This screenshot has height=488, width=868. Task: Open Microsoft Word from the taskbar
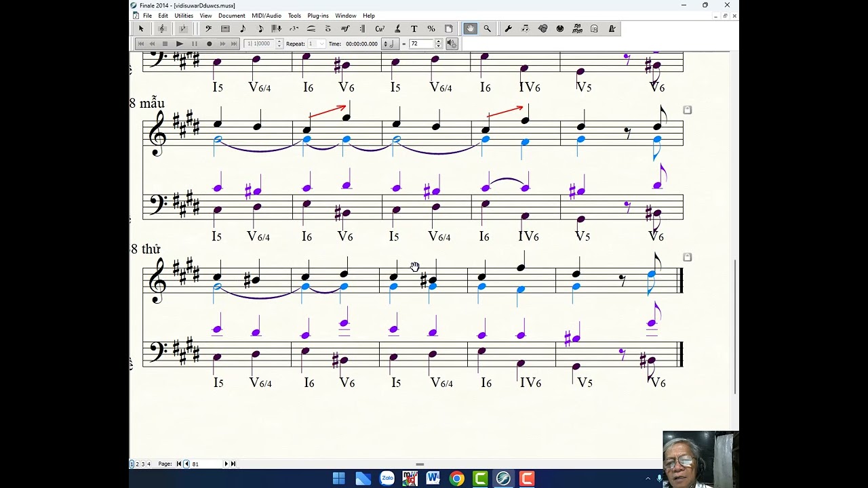(x=433, y=479)
